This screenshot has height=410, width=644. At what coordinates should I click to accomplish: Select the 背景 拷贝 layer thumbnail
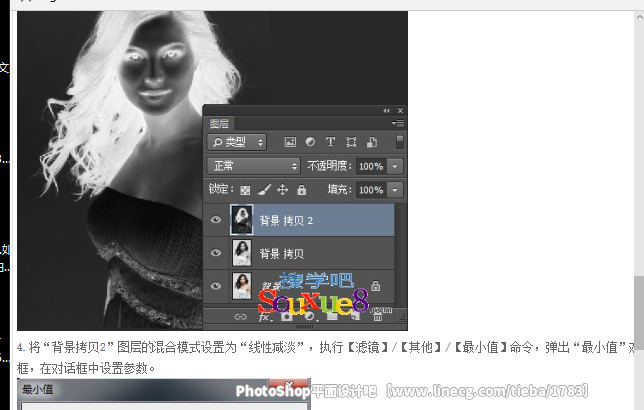[242, 253]
